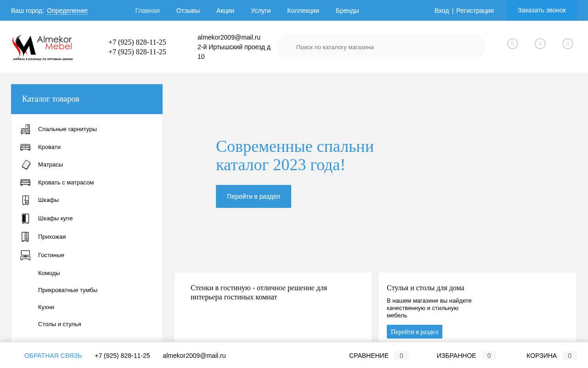Open the Услуги menu item
588x368 pixels.
click(260, 11)
